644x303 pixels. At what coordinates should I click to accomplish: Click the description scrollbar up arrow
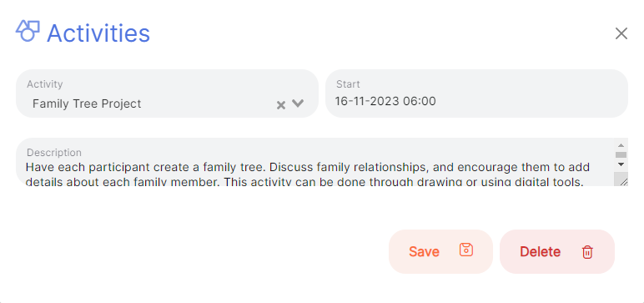621,145
